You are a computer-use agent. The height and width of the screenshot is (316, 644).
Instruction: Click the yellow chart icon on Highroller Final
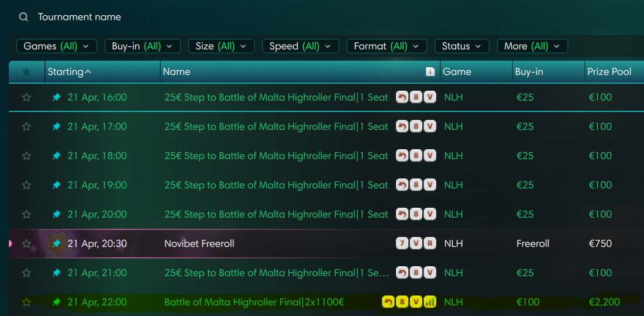pyautogui.click(x=430, y=302)
